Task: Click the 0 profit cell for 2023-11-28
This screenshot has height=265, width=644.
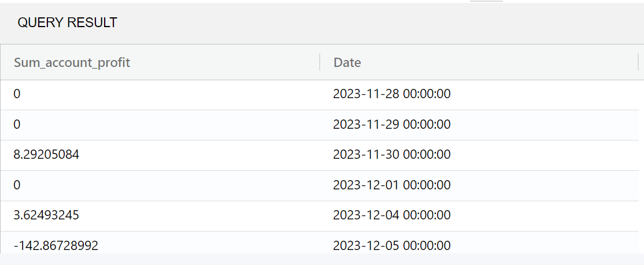Action: point(17,94)
